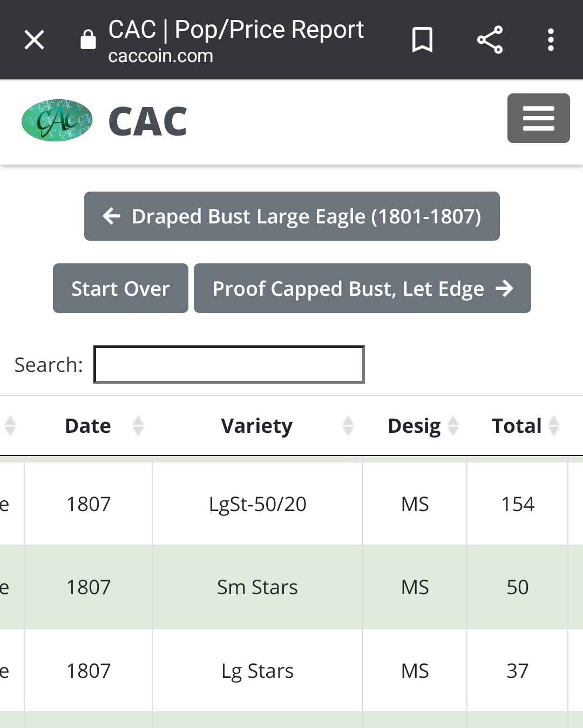
Task: Select the 1807 Lg Stars row
Action: (x=291, y=671)
